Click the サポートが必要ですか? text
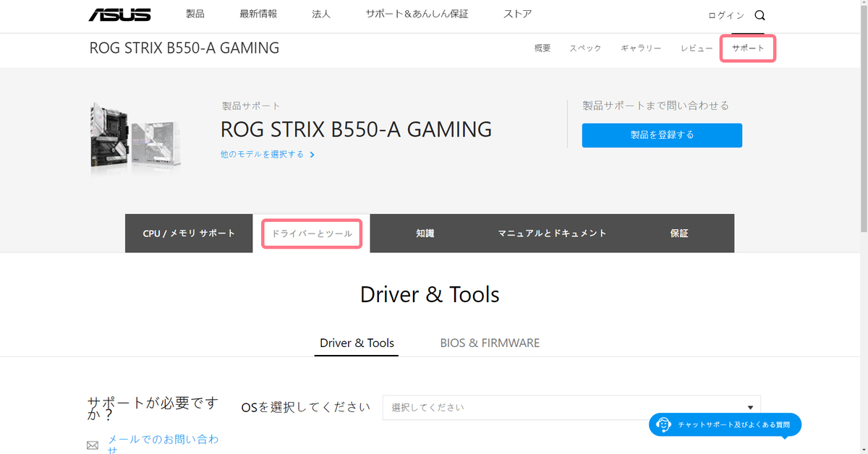868x454 pixels. (x=152, y=410)
